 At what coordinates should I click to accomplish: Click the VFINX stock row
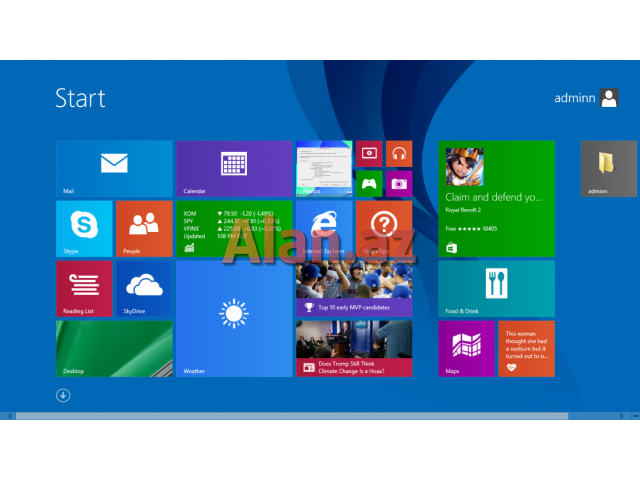click(x=231, y=229)
